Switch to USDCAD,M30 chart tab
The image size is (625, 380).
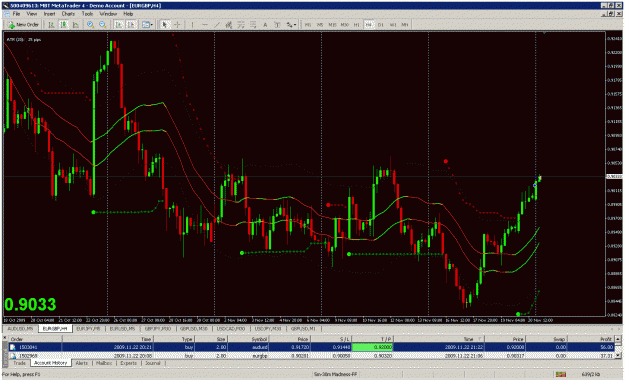tap(231, 329)
